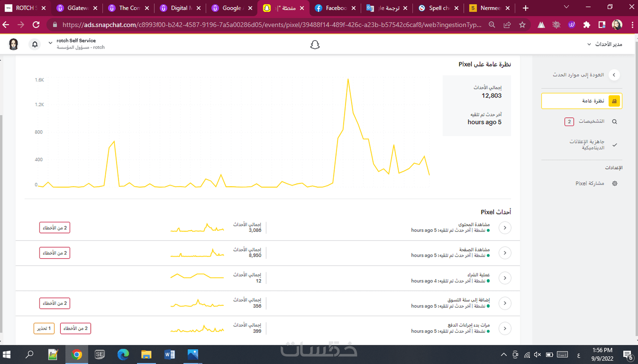Open the مدير الأحداث menu dropdown
This screenshot has height=364, width=638.
click(605, 44)
